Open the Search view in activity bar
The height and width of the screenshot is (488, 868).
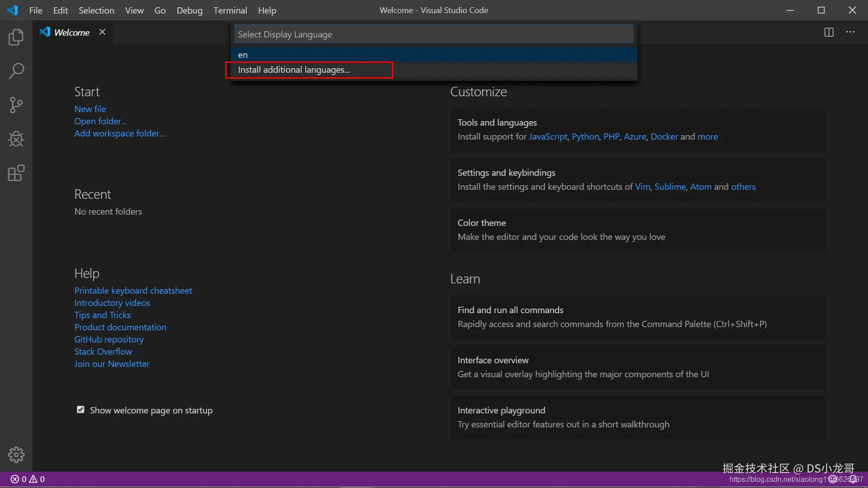point(16,71)
